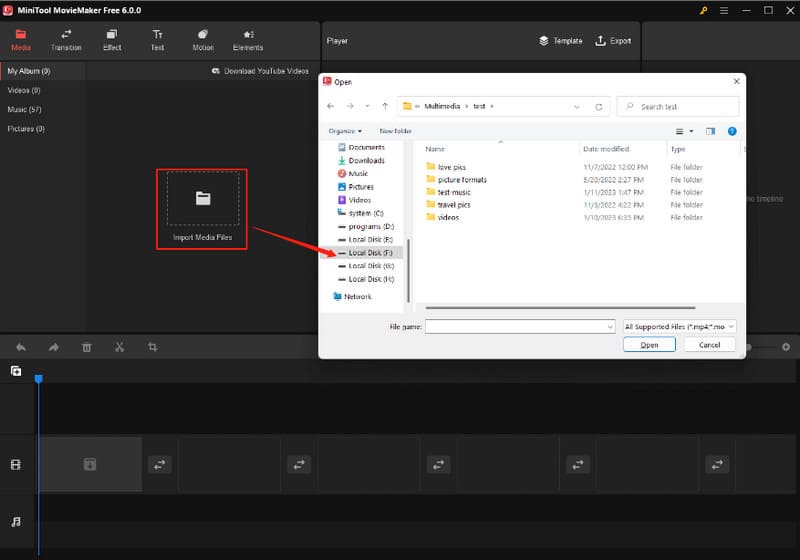The image size is (800, 560).
Task: Click the scissors split tool
Action: click(x=119, y=347)
